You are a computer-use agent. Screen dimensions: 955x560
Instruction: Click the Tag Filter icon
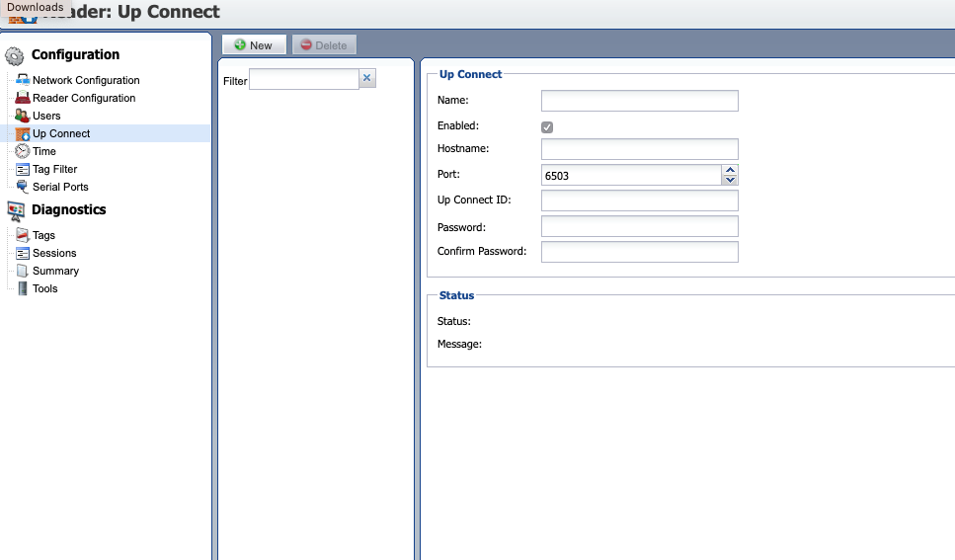(23, 169)
